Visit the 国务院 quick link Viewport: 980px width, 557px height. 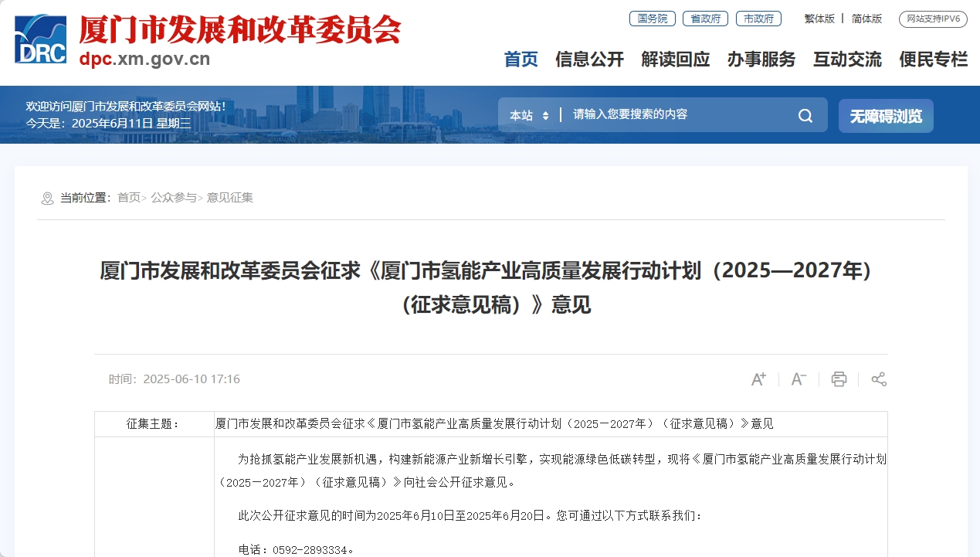(x=651, y=19)
